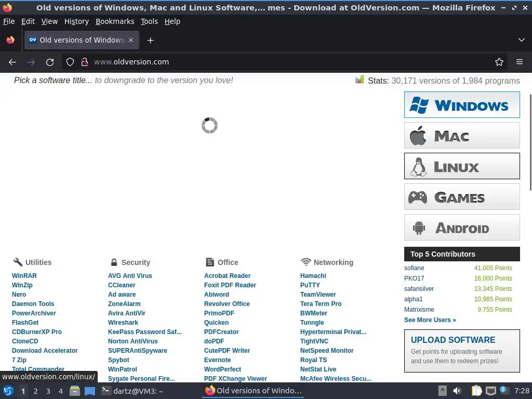Viewport: 532px width, 399px height.
Task: Expand the list all tabs chevron
Action: click(522, 40)
